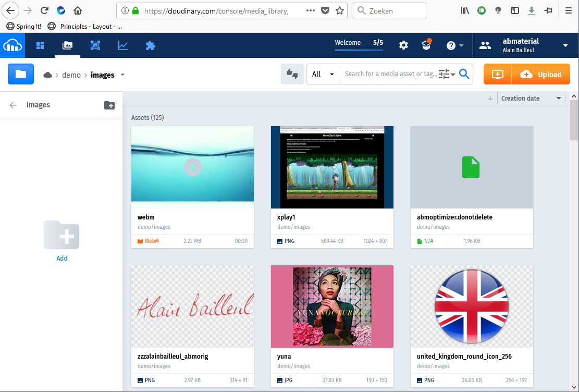Save to Pocket icon in address bar
Viewport: 579px width, 392px height.
click(325, 11)
